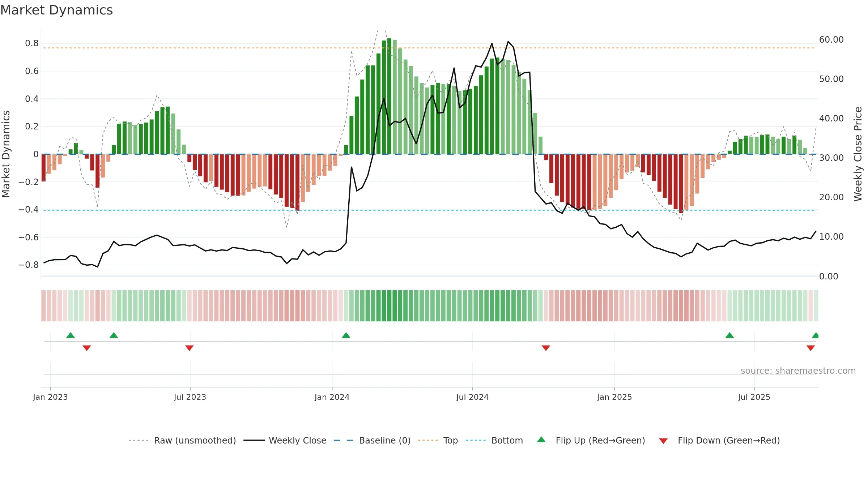
Task: Click the Market Dynamics chart title
Action: (56, 10)
